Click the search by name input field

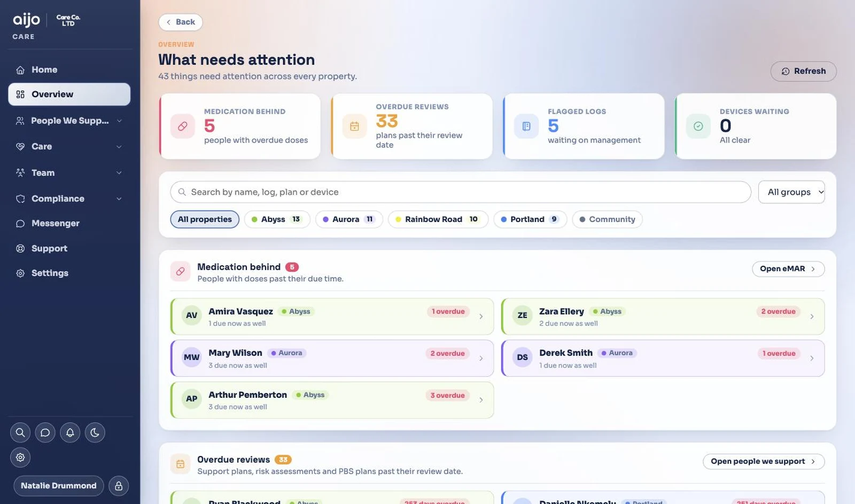tap(461, 192)
